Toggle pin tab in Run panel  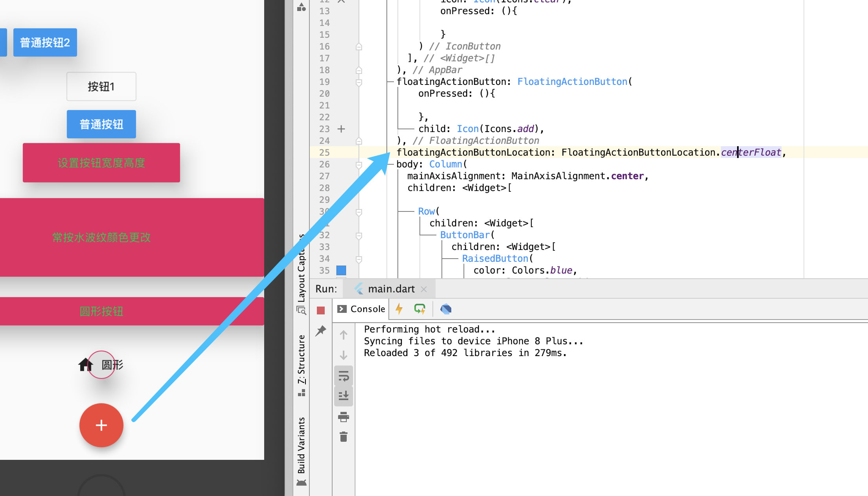[321, 331]
